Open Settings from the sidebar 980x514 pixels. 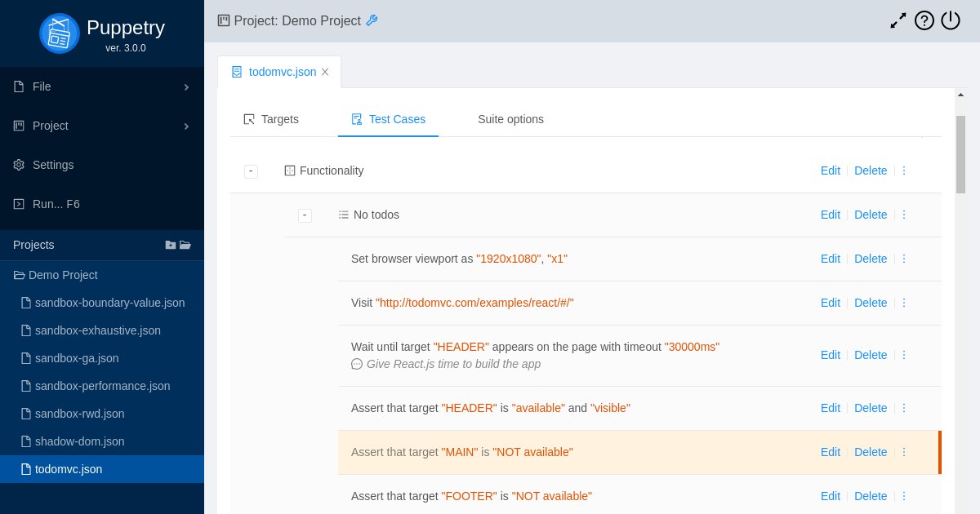pos(102,165)
